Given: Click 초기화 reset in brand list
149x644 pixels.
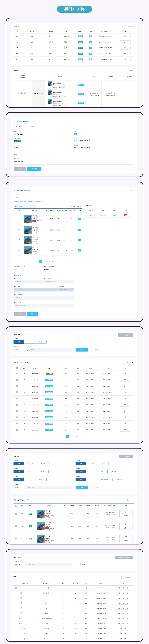Looking at the screenshot, I should click(x=96, y=350).
